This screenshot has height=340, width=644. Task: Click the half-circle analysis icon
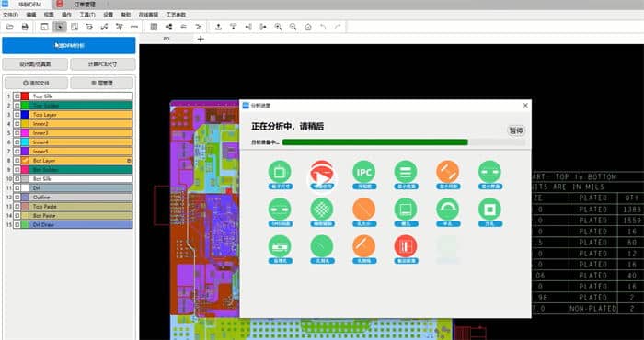click(448, 210)
